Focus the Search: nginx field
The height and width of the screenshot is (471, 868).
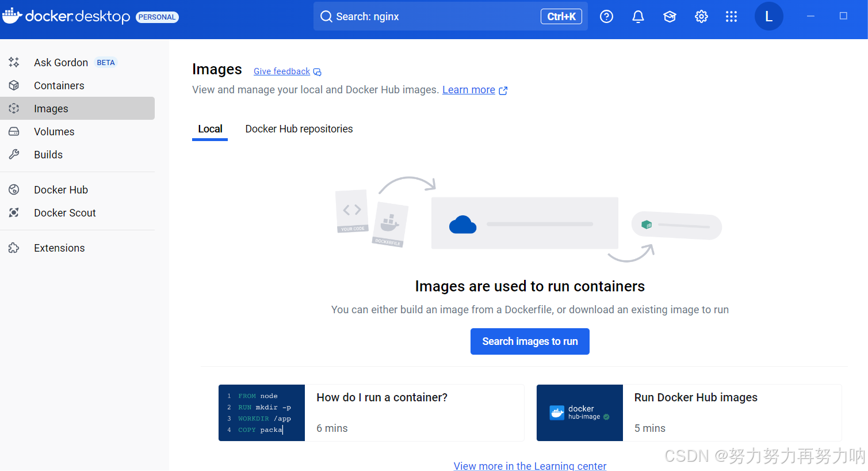450,16
